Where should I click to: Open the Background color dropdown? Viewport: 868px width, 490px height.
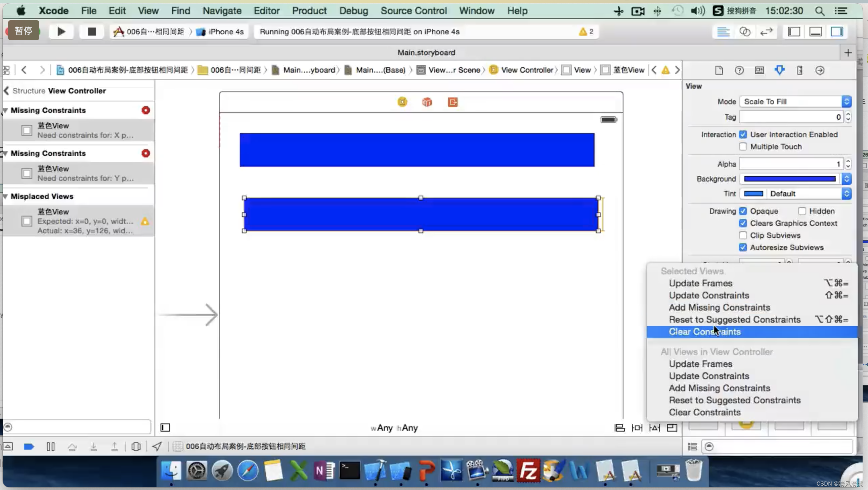(x=847, y=178)
